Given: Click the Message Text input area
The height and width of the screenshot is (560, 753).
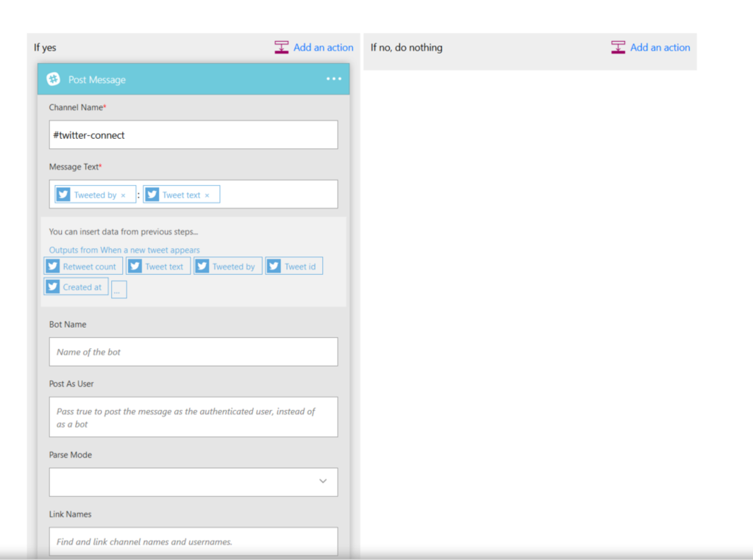Looking at the screenshot, I should click(193, 194).
